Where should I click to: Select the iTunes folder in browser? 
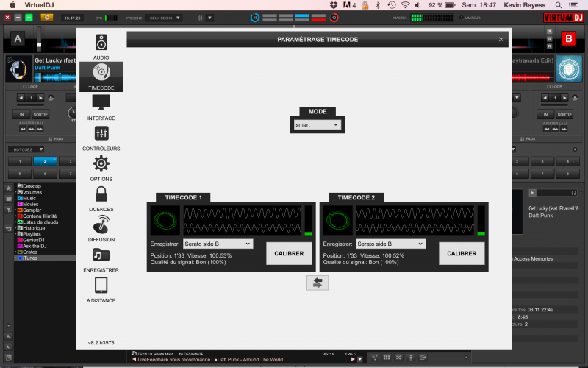[45, 258]
